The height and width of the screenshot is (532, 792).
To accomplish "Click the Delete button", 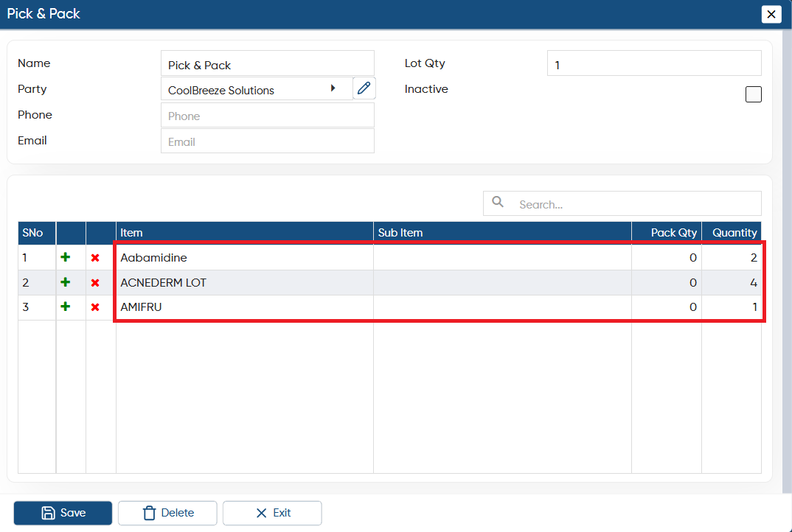I will point(167,513).
